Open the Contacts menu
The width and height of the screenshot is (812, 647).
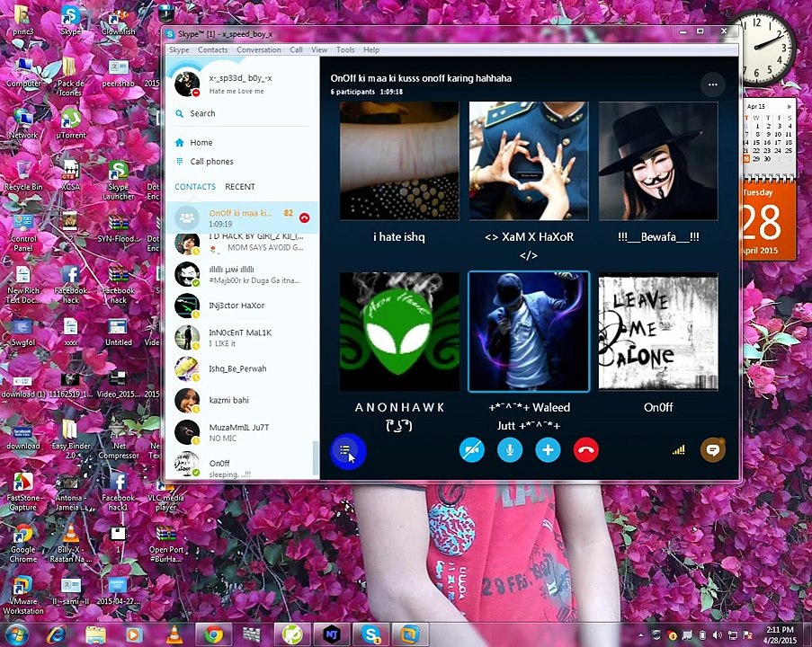(213, 49)
